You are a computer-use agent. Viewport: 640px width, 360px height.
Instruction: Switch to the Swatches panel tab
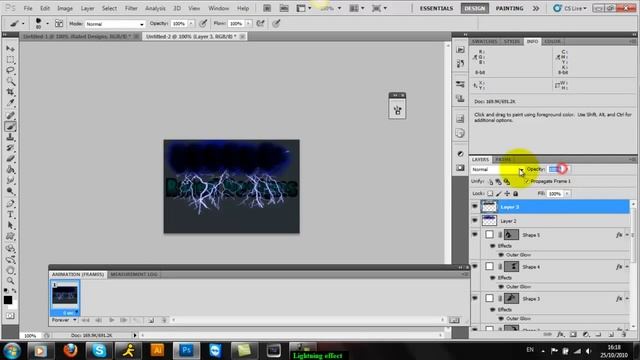[x=484, y=42]
